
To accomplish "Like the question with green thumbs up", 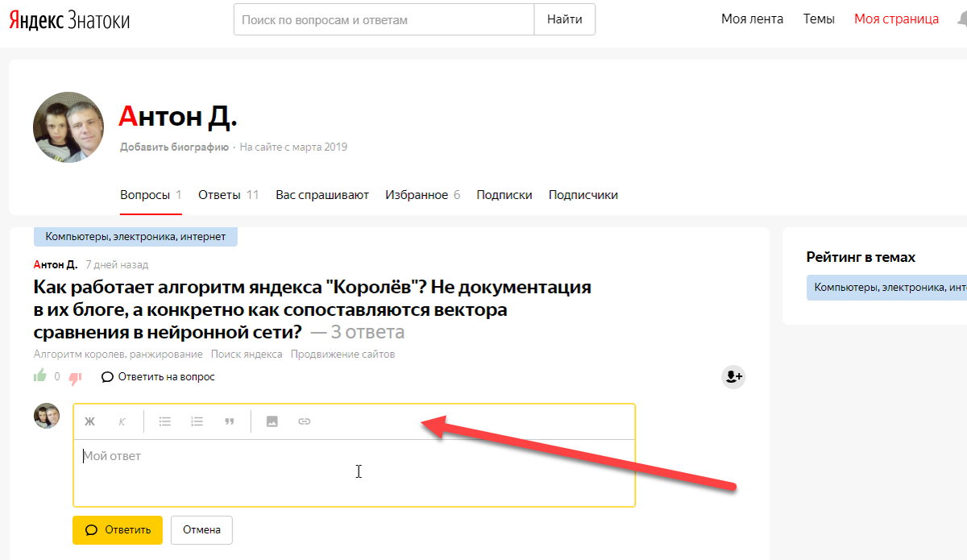I will pyautogui.click(x=40, y=375).
